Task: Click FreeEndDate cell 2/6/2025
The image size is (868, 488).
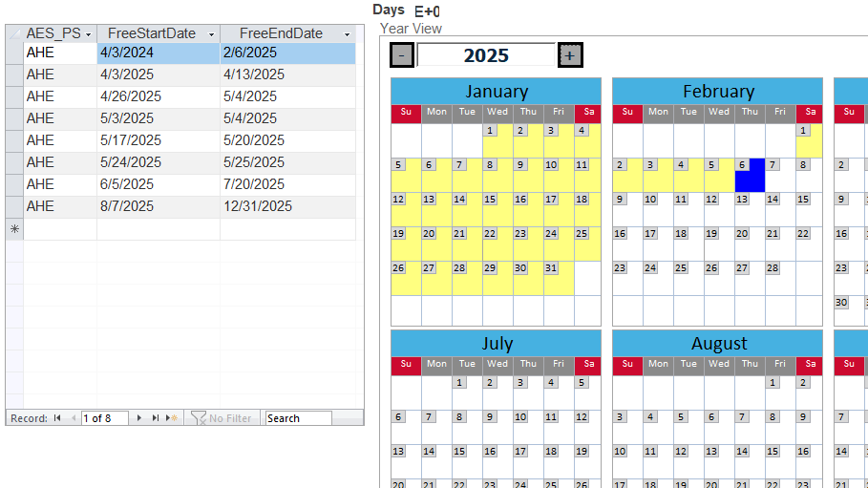Action: (x=287, y=53)
